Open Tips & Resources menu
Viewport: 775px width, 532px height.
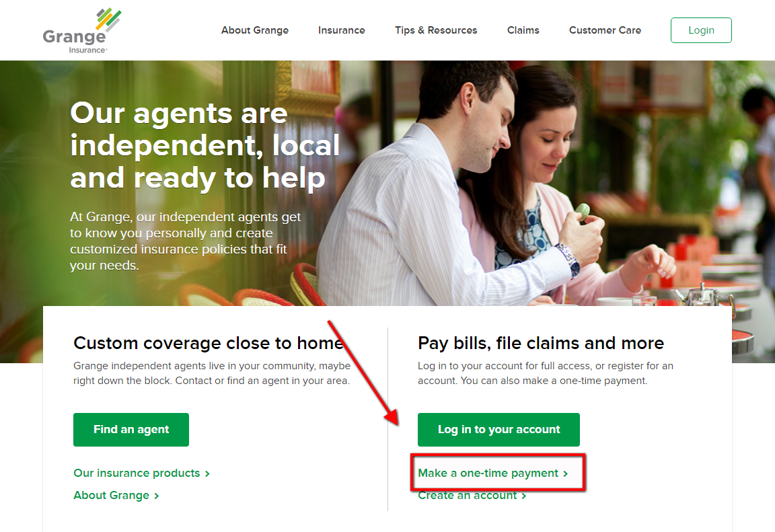click(x=436, y=30)
